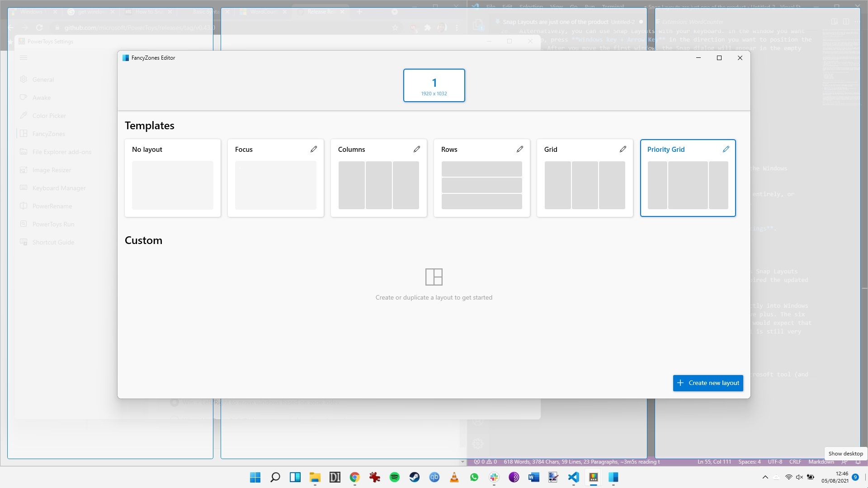Image resolution: width=868 pixels, height=488 pixels.
Task: Open General settings from sidebar
Action: coord(43,79)
